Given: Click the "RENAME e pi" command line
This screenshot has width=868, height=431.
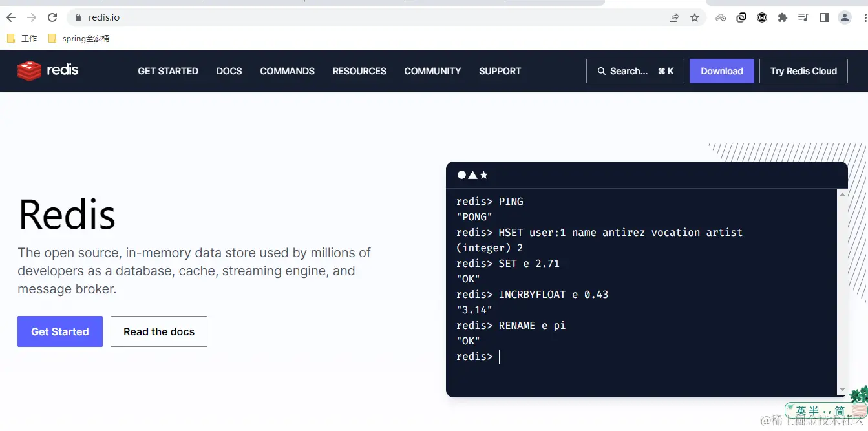Looking at the screenshot, I should point(511,326).
